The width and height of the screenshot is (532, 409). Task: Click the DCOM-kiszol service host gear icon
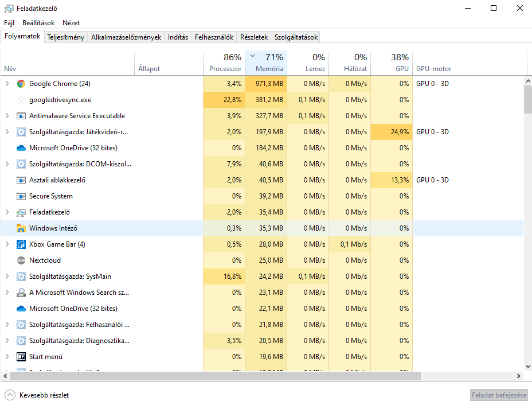(x=21, y=164)
